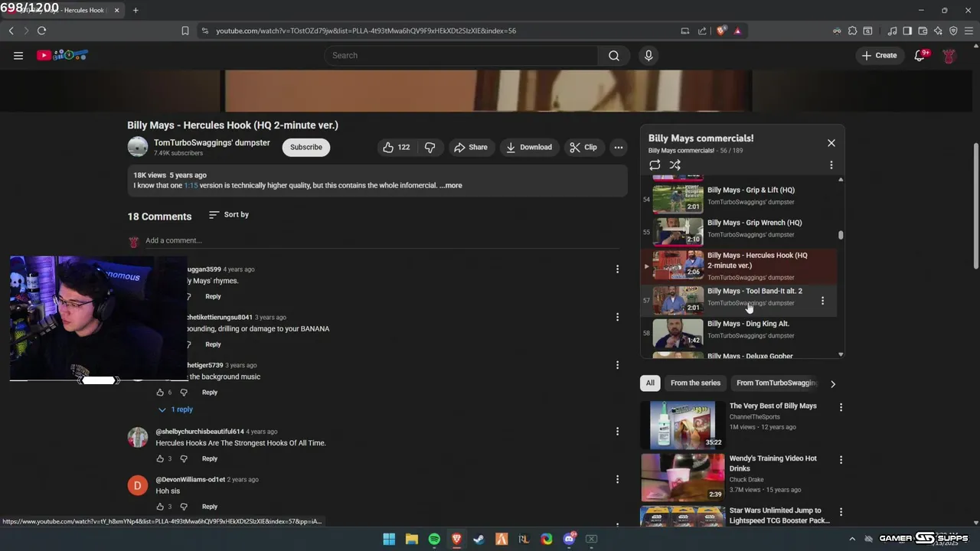Focus the YouTube search field

tap(461, 55)
